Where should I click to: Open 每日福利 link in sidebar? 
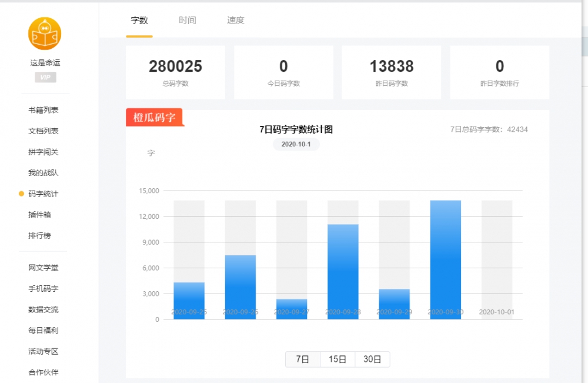click(44, 331)
